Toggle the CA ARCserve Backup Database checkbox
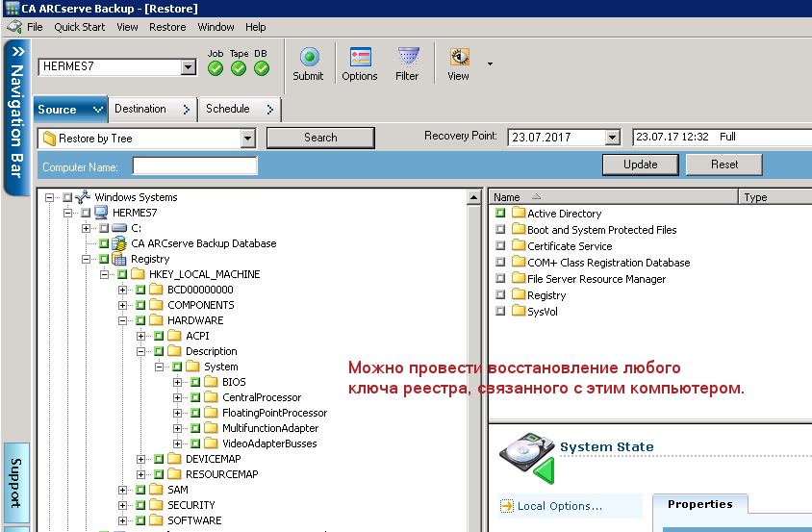The height and width of the screenshot is (532, 812). pos(104,243)
